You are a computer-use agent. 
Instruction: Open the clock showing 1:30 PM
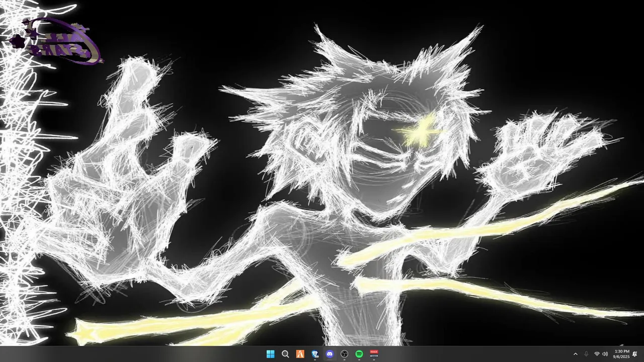[x=621, y=354]
